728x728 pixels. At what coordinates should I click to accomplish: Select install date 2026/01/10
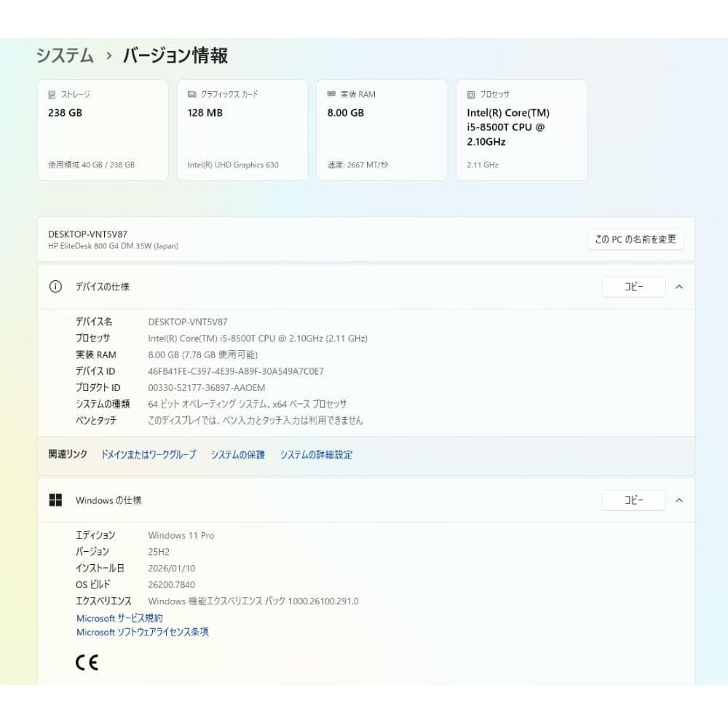171,569
